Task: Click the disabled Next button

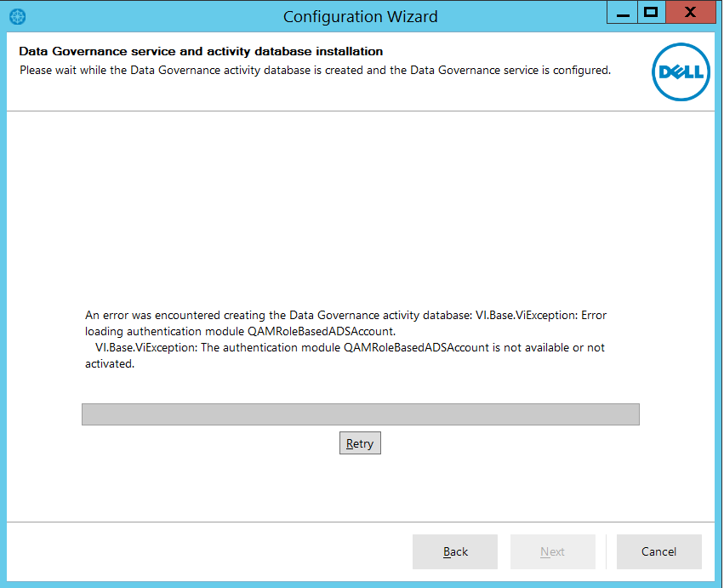Action: tap(553, 551)
